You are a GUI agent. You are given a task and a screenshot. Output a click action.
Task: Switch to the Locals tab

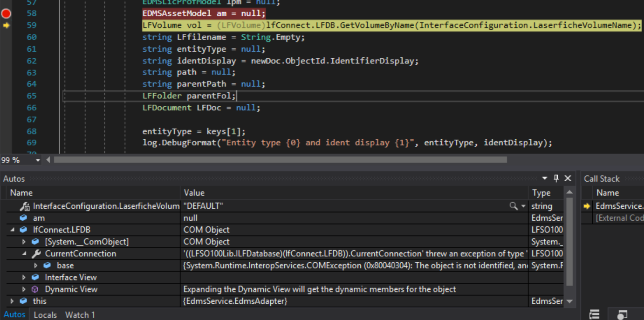coord(45,315)
